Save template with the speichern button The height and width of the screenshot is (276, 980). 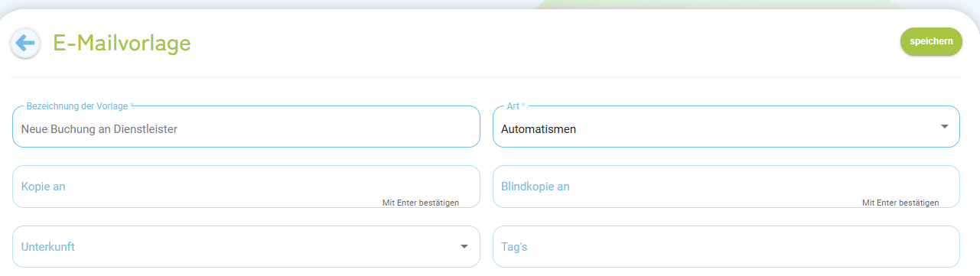tap(931, 41)
